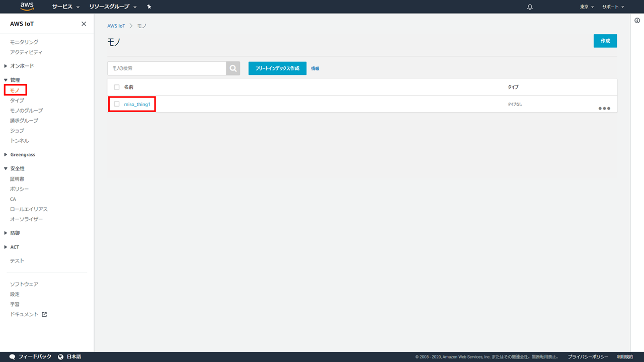Screen dimensions: 644x362
Task: Click the globe language icon in footer
Action: [x=61, y=356]
